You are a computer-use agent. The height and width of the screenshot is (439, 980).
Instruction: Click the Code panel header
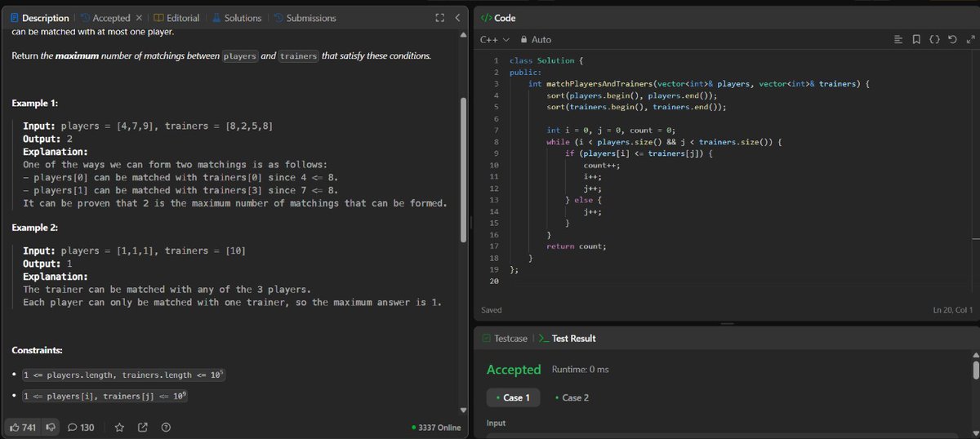click(497, 18)
